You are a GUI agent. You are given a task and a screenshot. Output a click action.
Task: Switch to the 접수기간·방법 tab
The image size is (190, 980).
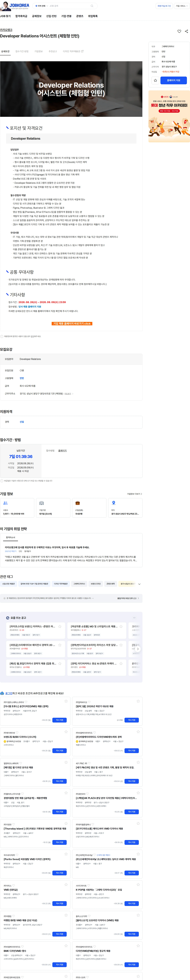pos(22,51)
